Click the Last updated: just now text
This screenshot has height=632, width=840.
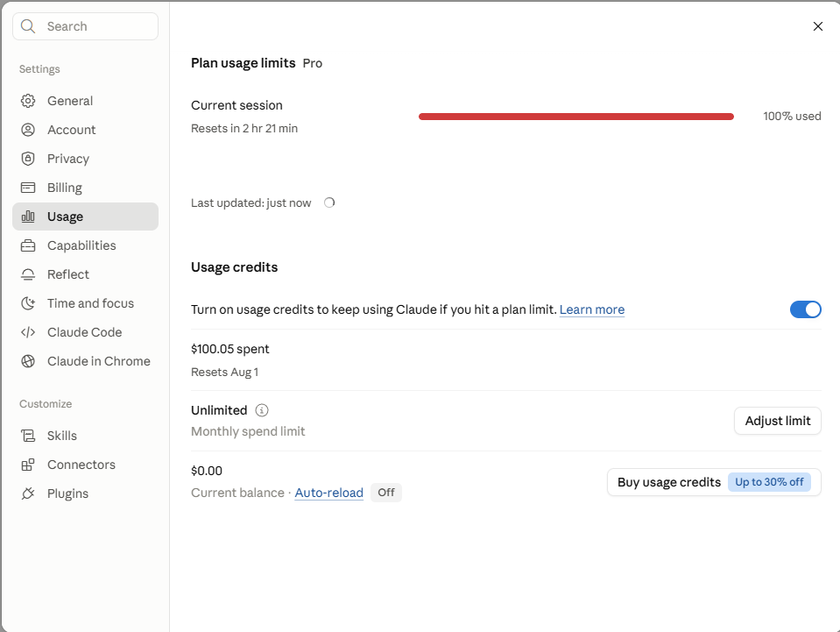251,203
